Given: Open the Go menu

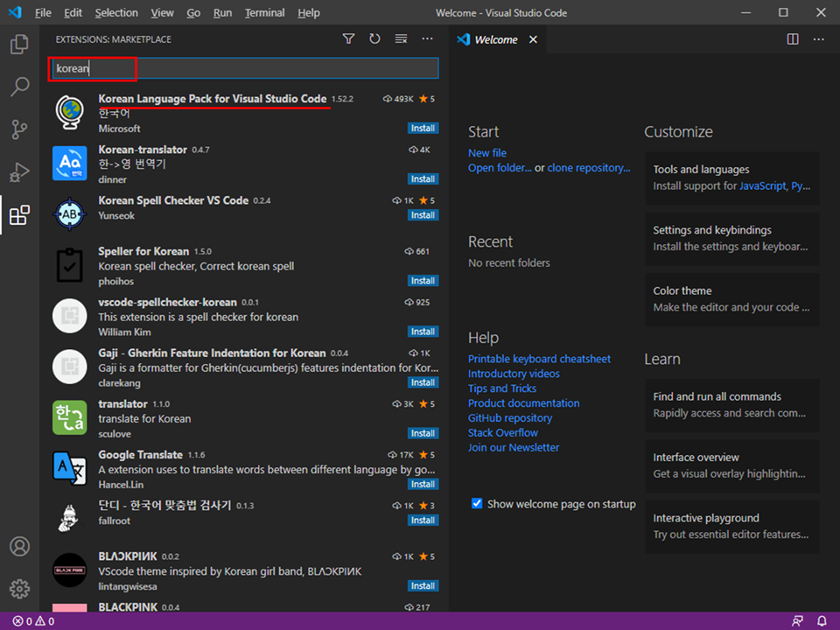Looking at the screenshot, I should 193,12.
